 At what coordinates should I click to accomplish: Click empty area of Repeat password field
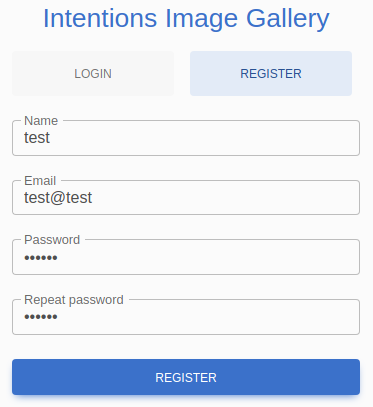point(209,317)
